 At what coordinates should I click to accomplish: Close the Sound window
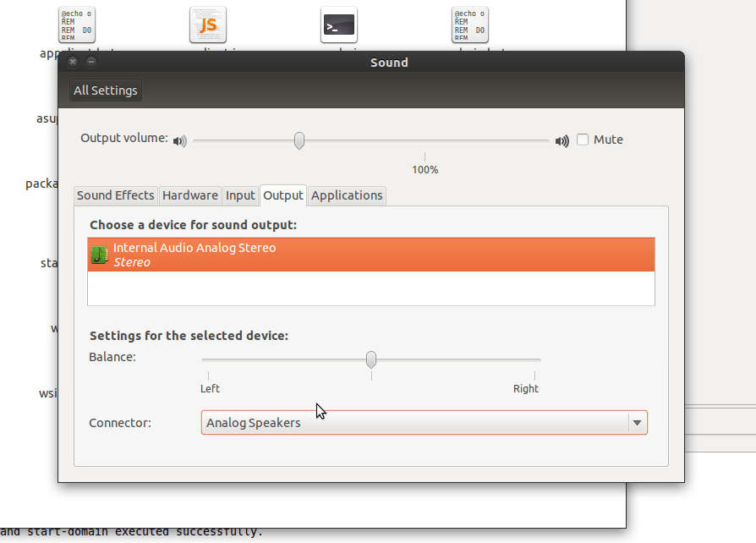pyautogui.click(x=73, y=62)
